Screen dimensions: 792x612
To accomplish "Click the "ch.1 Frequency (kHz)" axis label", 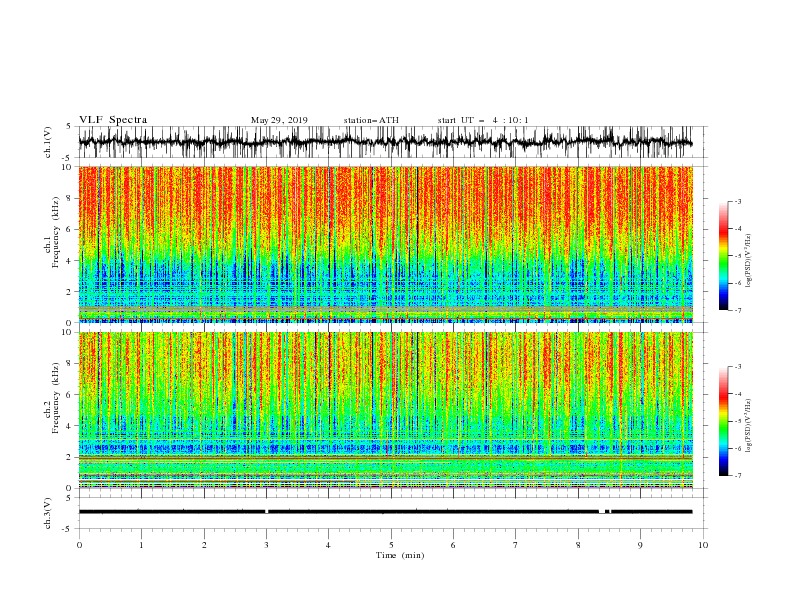I will coord(52,232).
